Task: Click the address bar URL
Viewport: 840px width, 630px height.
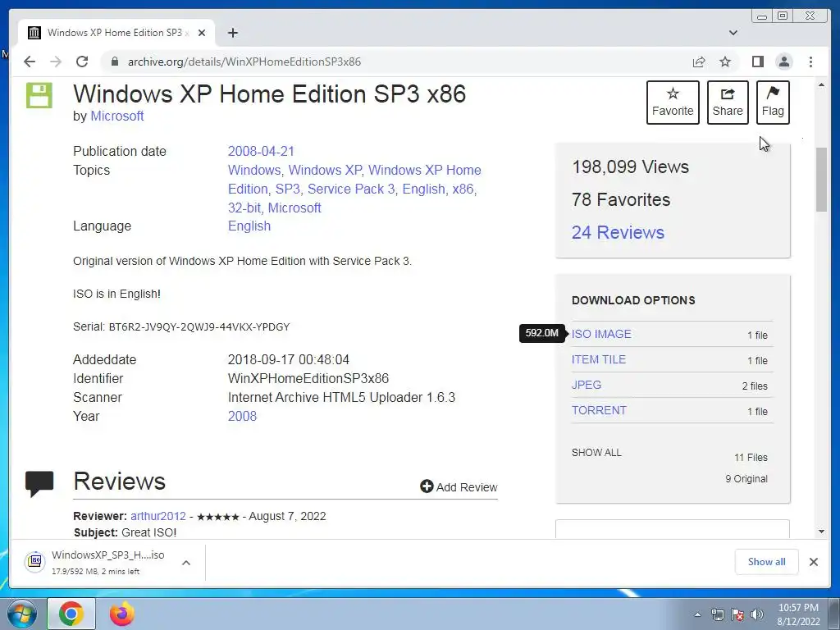Action: 244,62
